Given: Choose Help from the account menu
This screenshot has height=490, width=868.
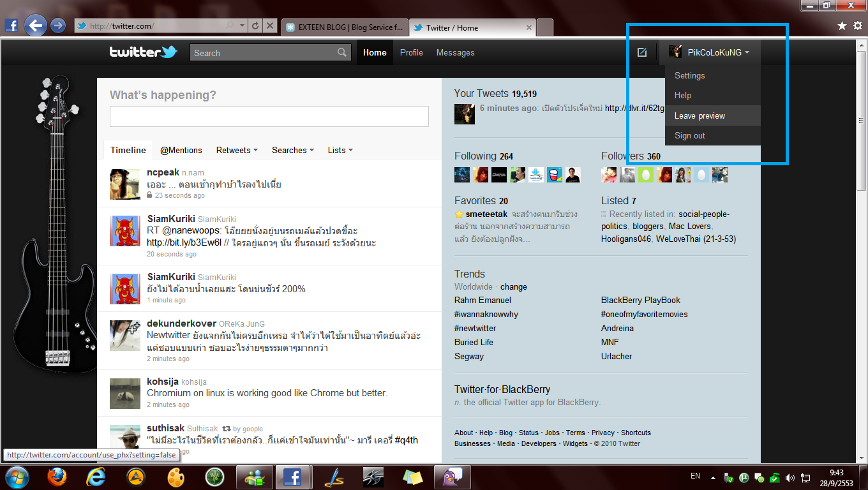Looking at the screenshot, I should pos(683,95).
